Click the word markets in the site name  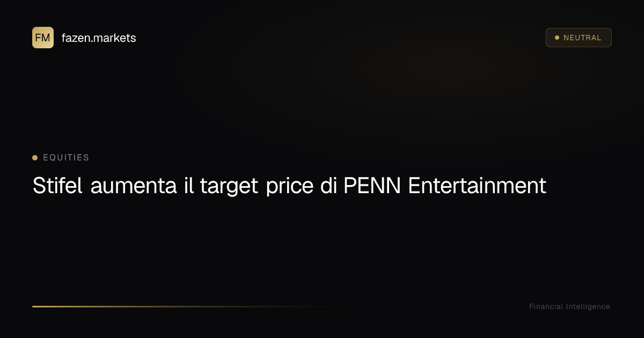coord(117,38)
